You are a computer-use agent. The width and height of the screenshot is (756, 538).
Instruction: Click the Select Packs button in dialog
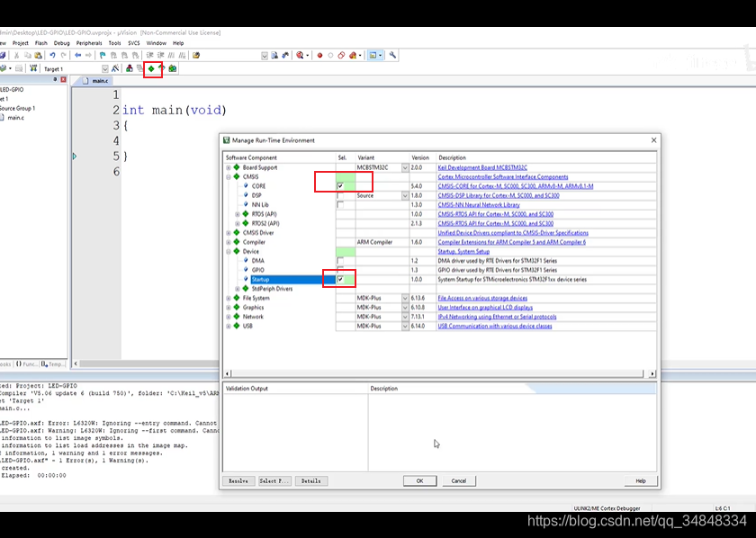tap(274, 481)
